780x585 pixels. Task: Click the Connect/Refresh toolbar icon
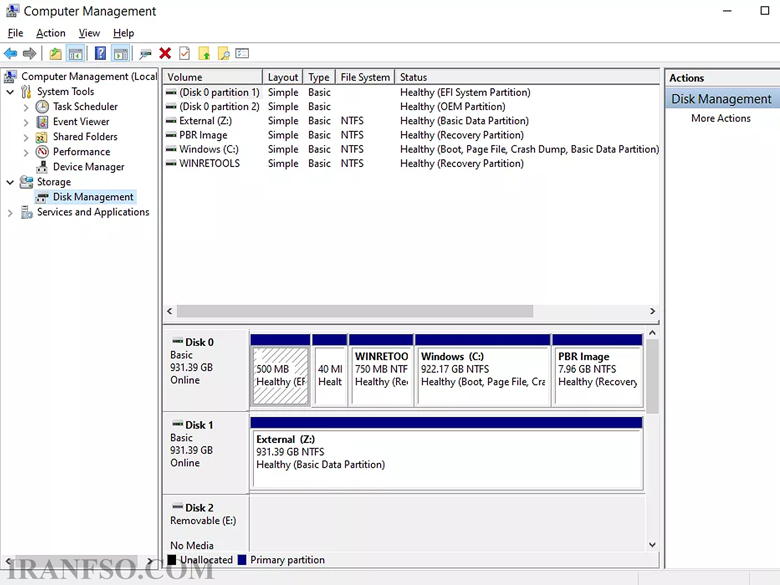tap(145, 53)
